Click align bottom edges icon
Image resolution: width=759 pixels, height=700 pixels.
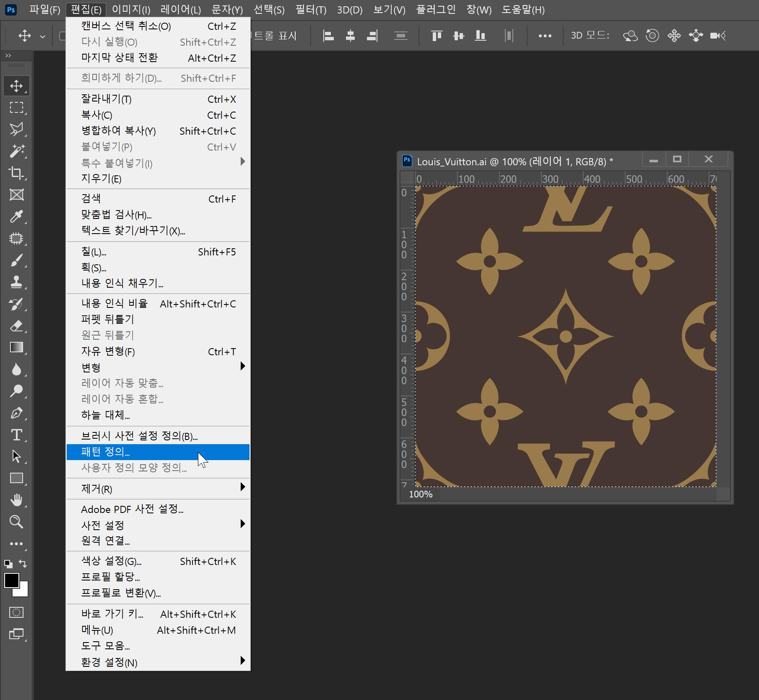tap(481, 36)
